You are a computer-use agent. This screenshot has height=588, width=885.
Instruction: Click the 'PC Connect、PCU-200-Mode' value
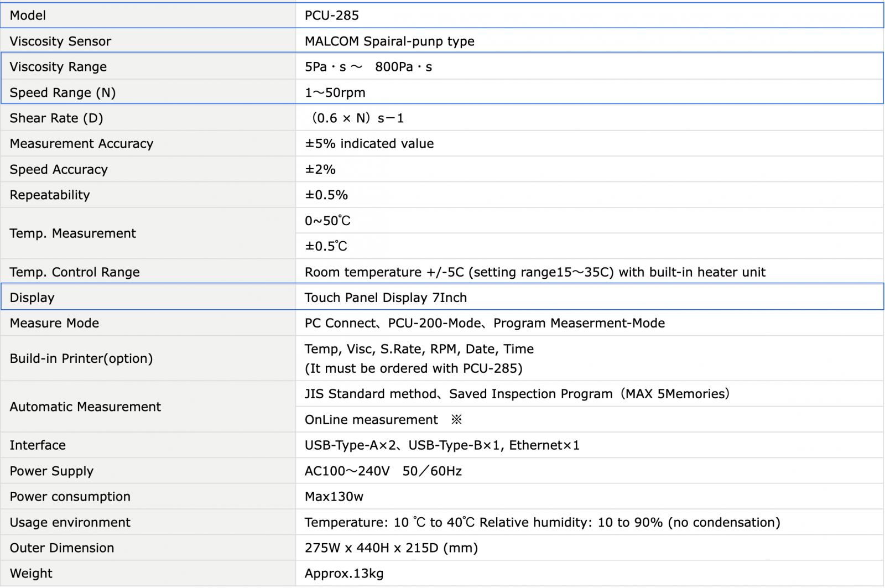click(485, 323)
